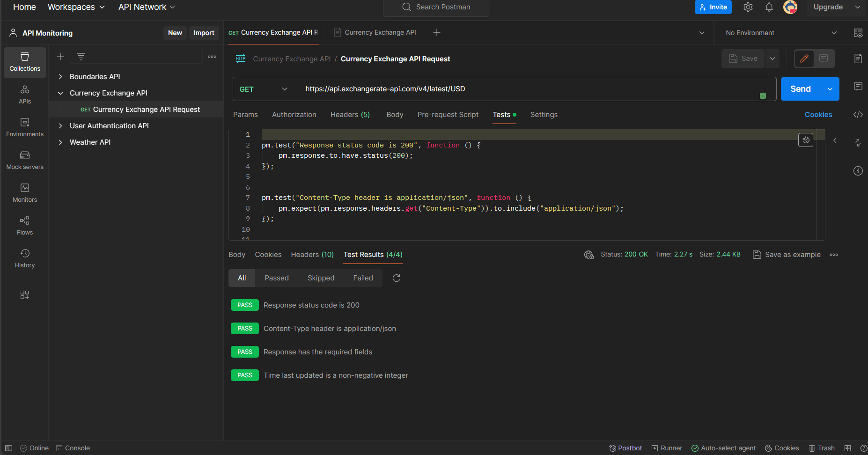Expand the User Authentication API collection
The height and width of the screenshot is (455, 868).
tap(60, 126)
